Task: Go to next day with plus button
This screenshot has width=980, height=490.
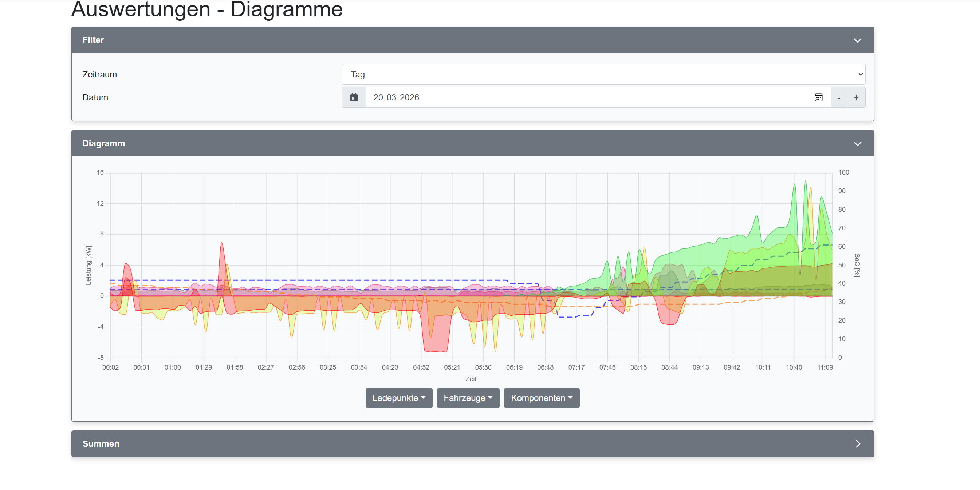Action: (x=855, y=97)
